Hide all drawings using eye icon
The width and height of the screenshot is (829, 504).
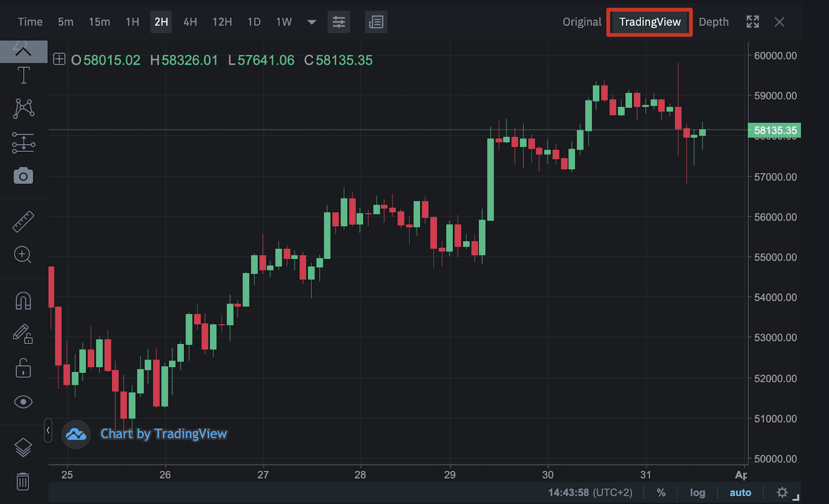[x=23, y=401]
